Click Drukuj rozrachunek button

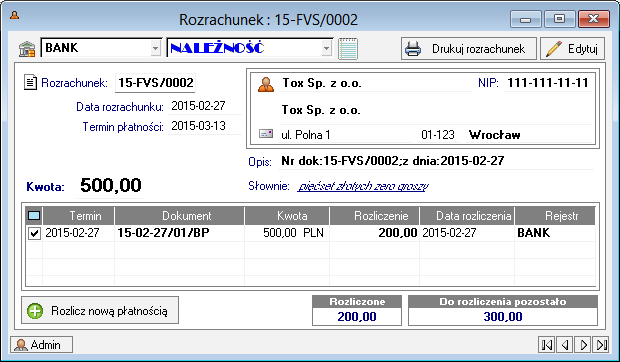pos(469,49)
